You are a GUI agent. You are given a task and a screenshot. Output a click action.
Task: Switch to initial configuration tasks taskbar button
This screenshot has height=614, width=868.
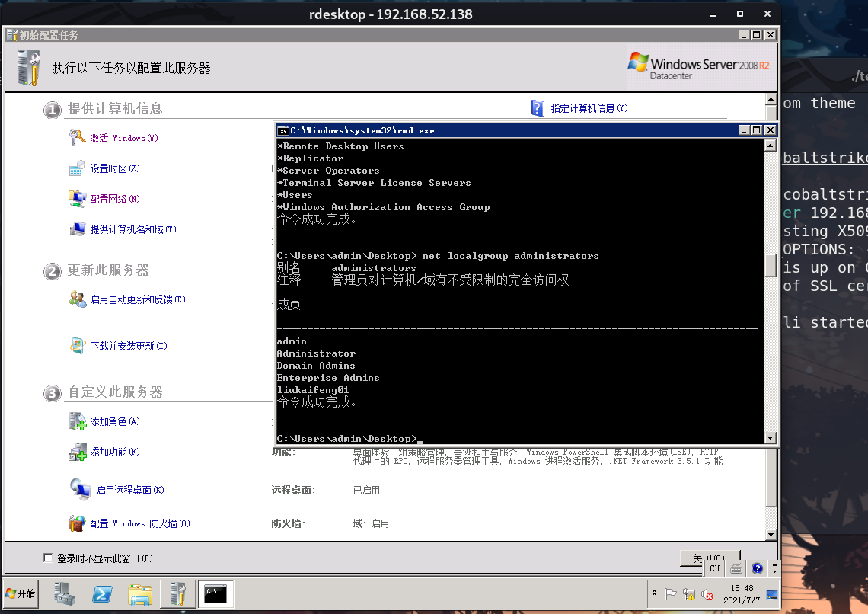(177, 594)
